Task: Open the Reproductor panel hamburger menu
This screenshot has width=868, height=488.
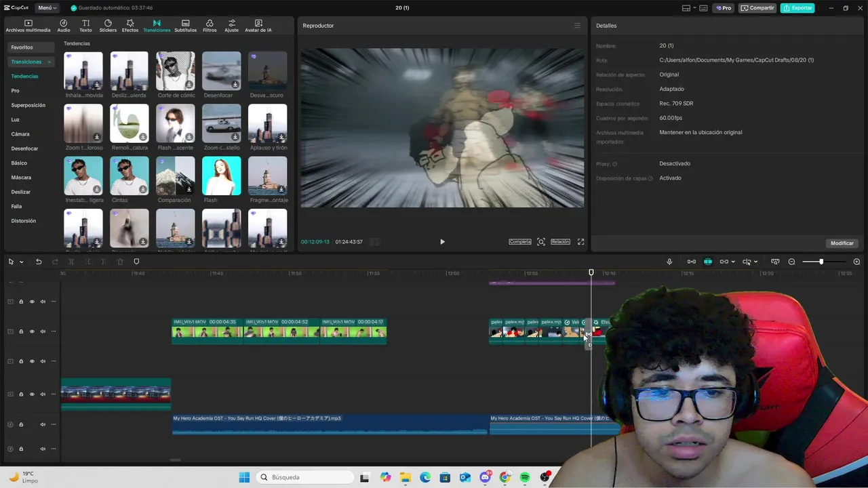Action: (577, 26)
